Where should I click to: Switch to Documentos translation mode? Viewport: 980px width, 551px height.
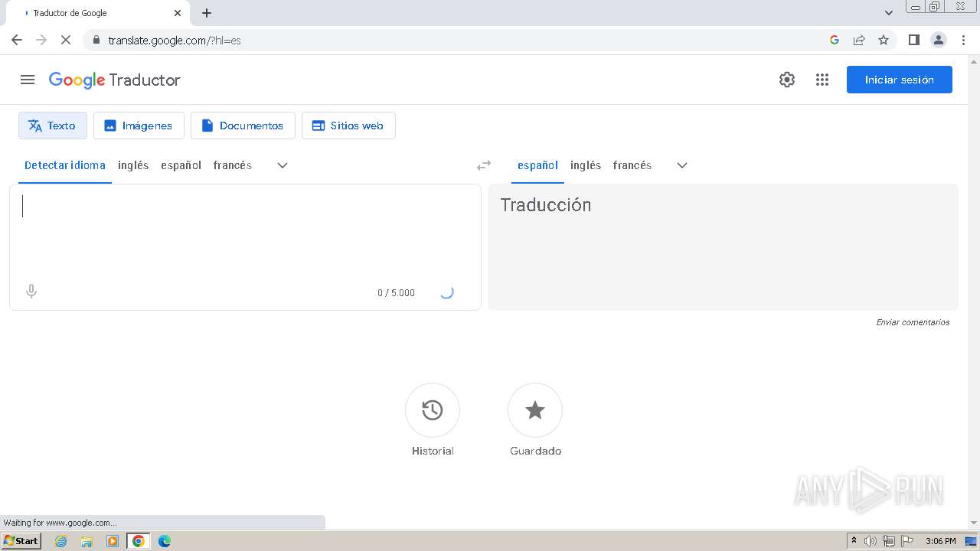243,126
